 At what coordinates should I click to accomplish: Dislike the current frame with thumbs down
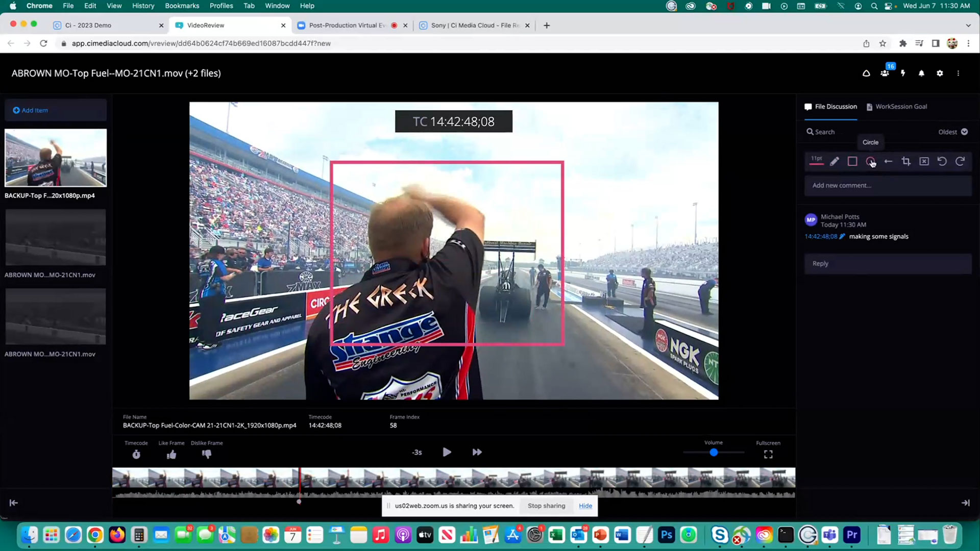206,454
